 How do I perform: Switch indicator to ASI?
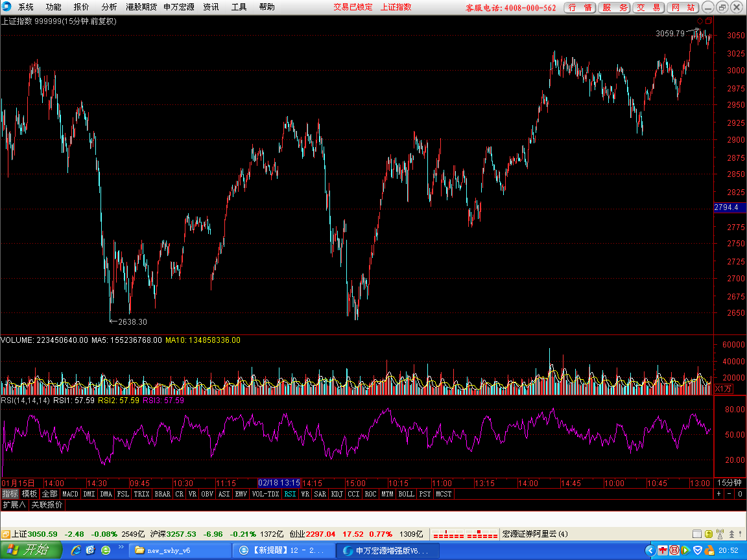click(224, 494)
